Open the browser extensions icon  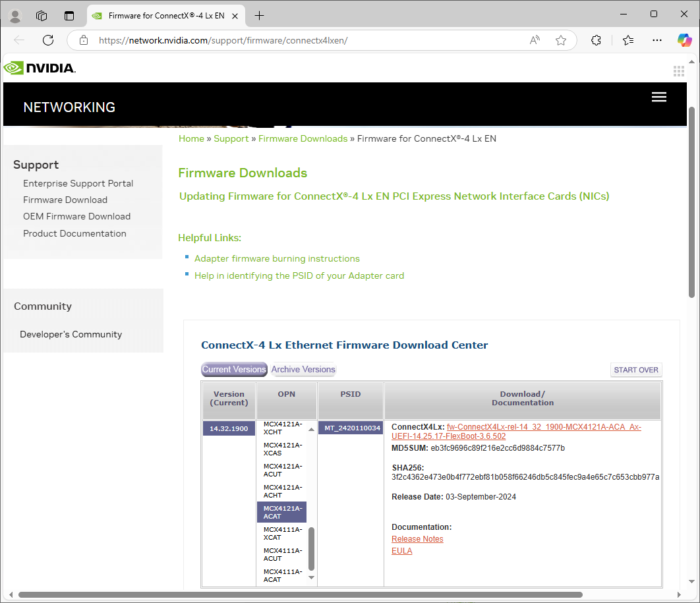coord(596,40)
